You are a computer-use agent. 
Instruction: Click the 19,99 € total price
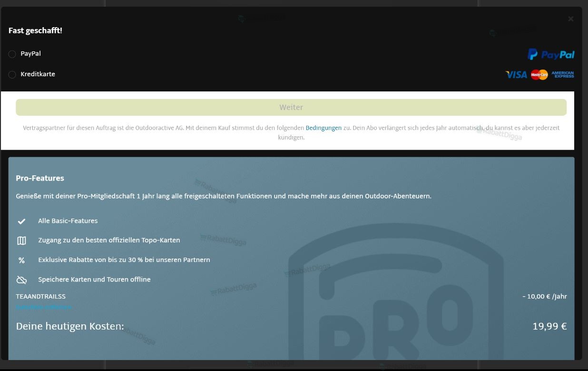point(549,326)
